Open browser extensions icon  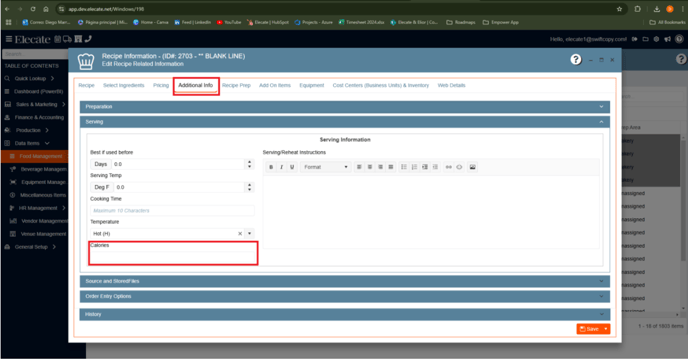pyautogui.click(x=638, y=9)
